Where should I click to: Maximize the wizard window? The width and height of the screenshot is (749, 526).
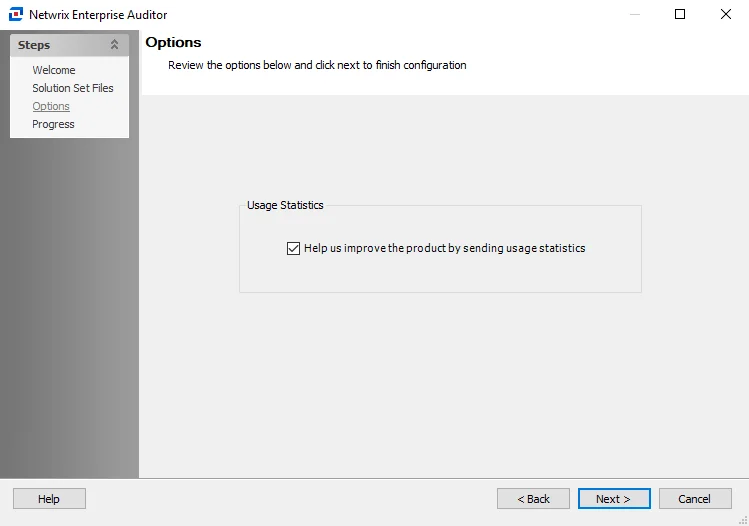(x=680, y=14)
